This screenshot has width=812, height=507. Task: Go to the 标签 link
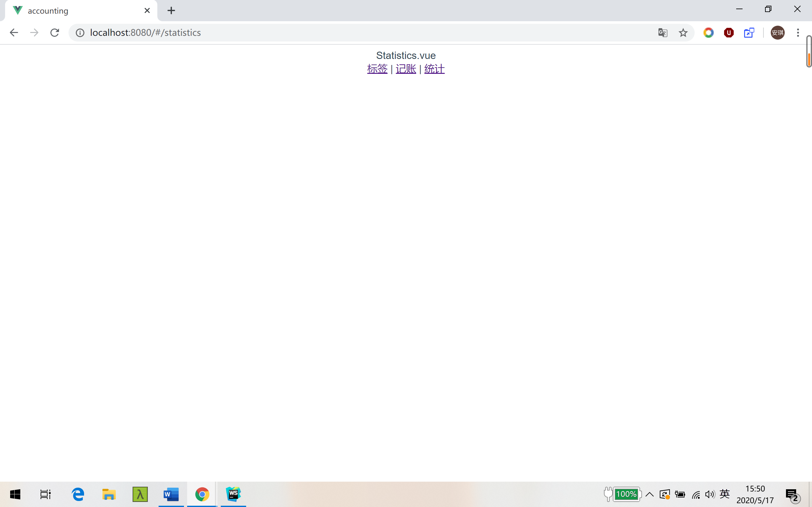click(x=377, y=69)
